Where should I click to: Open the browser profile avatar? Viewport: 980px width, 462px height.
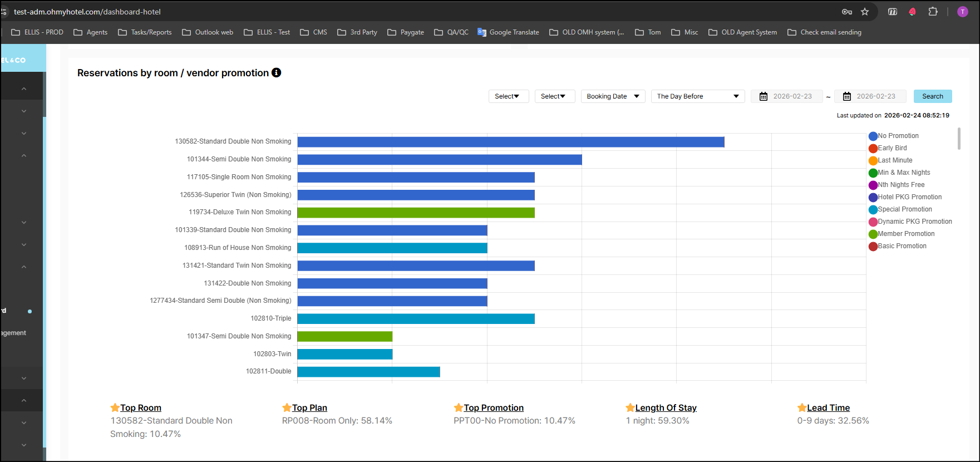point(962,12)
